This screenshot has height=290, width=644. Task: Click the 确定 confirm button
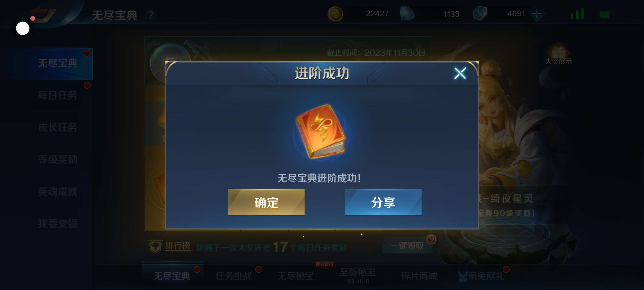tap(266, 202)
